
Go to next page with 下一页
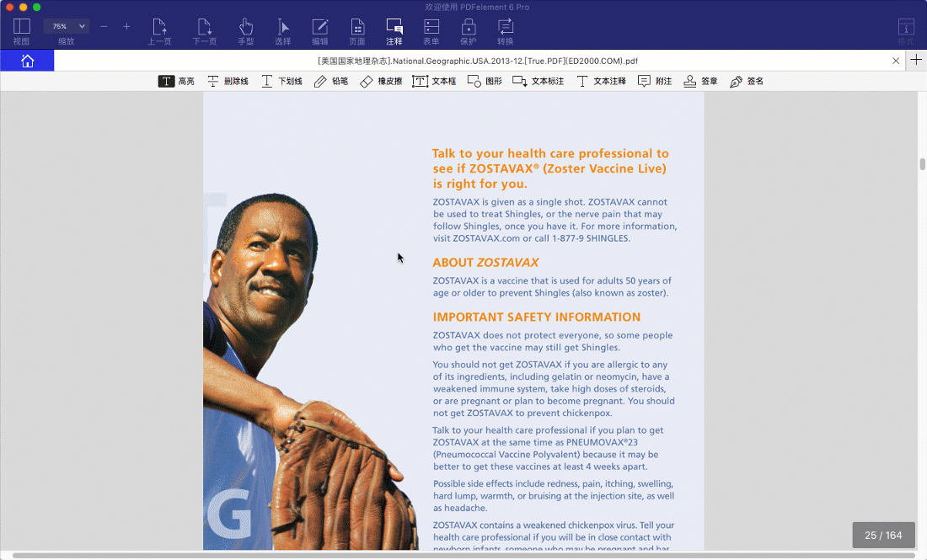pos(205,30)
